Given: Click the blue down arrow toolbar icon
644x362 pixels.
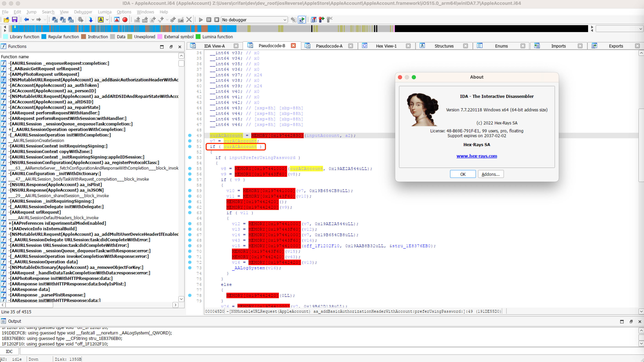Looking at the screenshot, I should 91,20.
